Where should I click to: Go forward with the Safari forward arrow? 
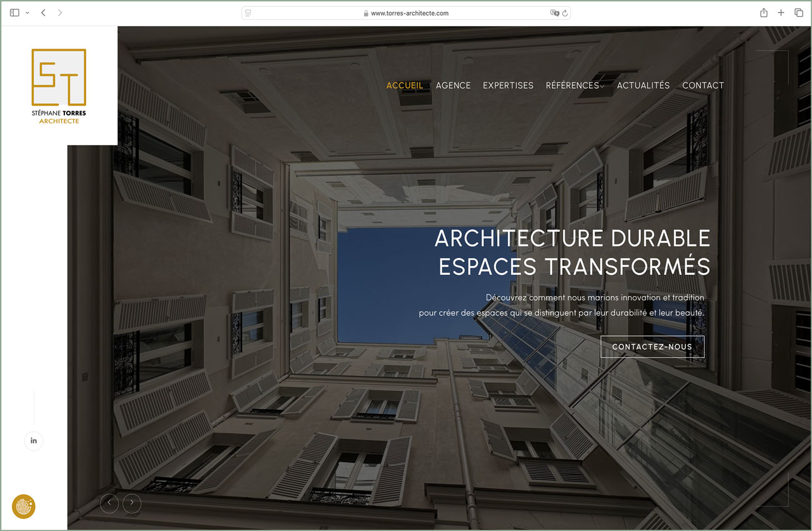[x=60, y=12]
